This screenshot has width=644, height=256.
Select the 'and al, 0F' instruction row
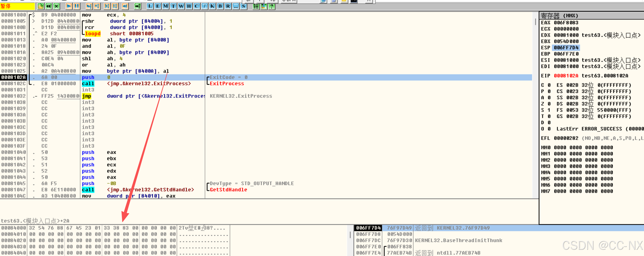[x=266, y=46]
